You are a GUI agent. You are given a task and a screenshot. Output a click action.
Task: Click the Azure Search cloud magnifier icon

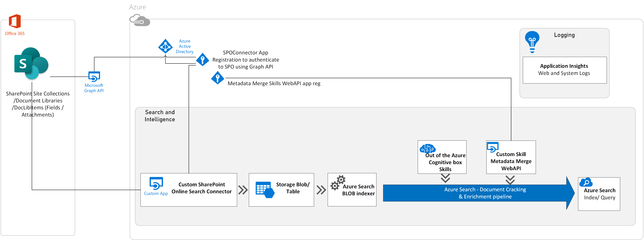[586, 182]
